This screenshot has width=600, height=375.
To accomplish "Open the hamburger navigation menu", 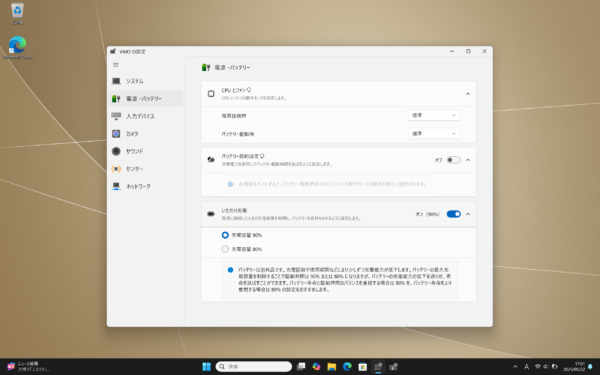I will click(116, 65).
